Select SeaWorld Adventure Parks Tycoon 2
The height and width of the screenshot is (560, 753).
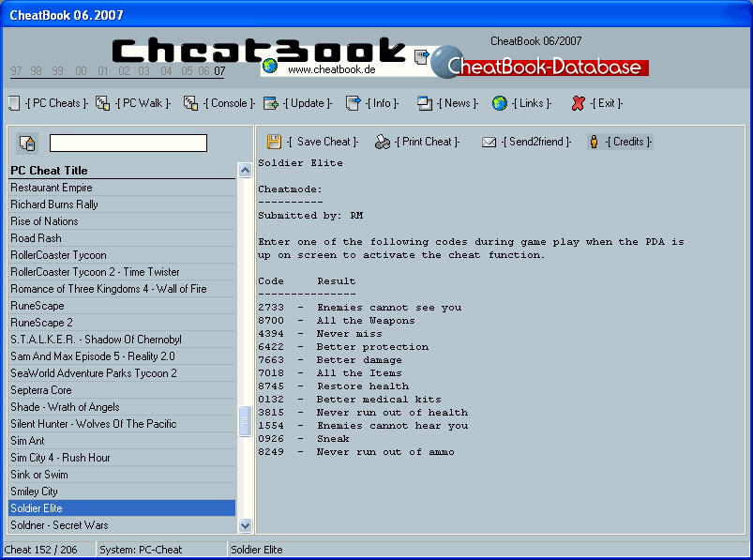tap(122, 373)
